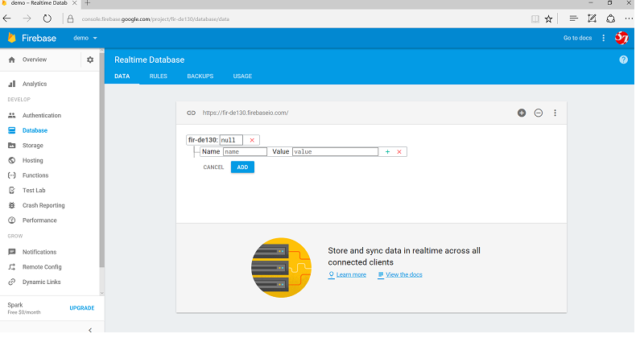
Task: Click the Test Lab icon
Action: 12,191
